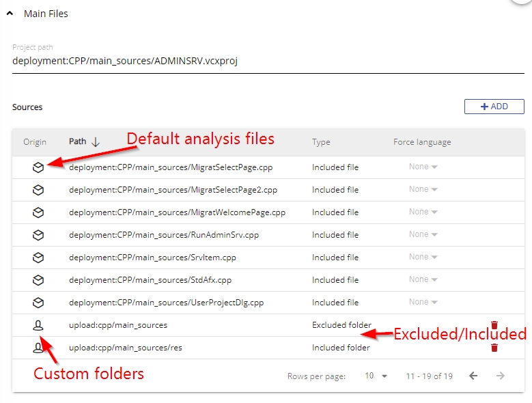Select the MigratWelcomePage.cpp path row
532x403 pixels.
point(177,212)
